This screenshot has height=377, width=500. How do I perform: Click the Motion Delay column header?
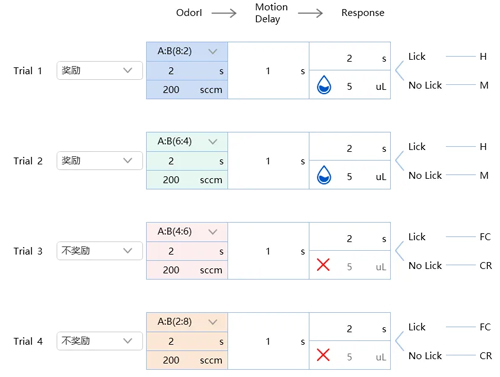pos(271,13)
